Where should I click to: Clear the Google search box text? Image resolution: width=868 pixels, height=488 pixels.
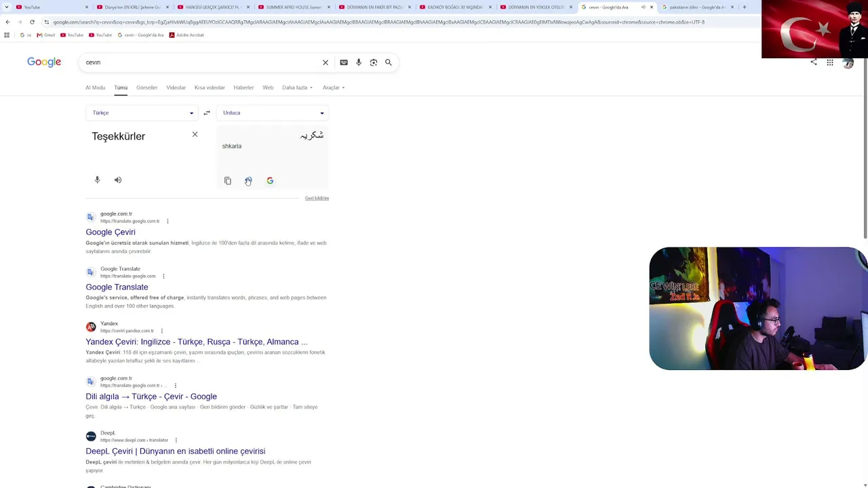click(x=325, y=62)
